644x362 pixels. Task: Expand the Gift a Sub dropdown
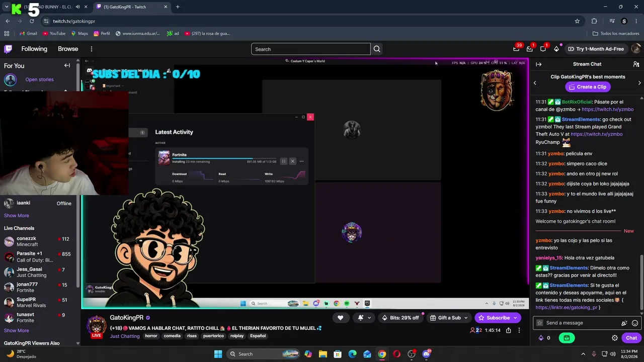pos(466,318)
